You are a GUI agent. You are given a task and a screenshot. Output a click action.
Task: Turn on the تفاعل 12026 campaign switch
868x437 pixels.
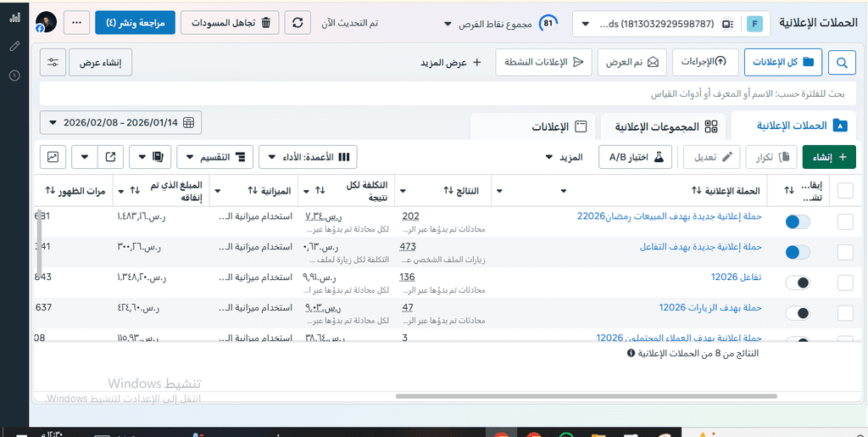(798, 283)
